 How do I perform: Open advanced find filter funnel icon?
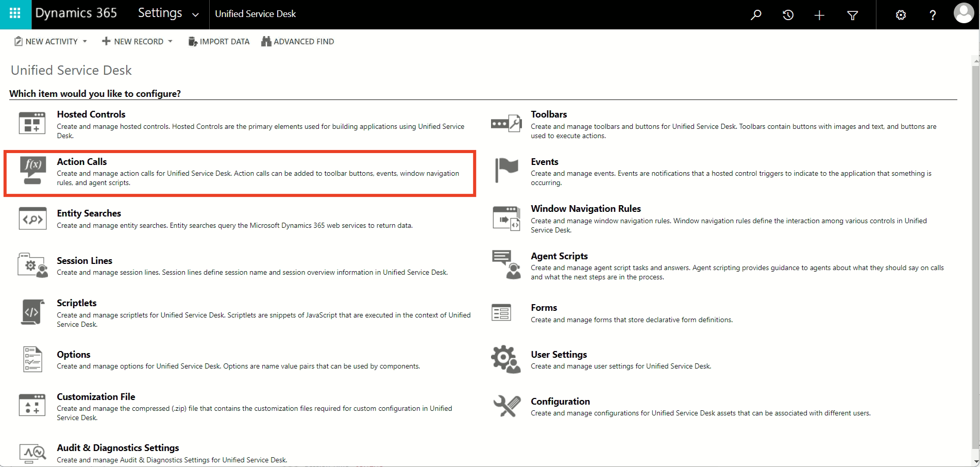click(x=853, y=15)
